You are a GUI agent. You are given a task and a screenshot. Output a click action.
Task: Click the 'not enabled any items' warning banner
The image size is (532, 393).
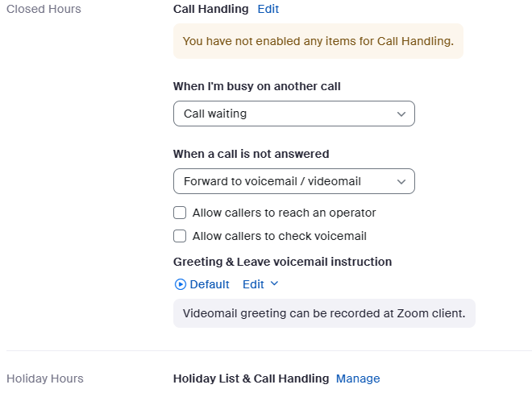click(318, 40)
